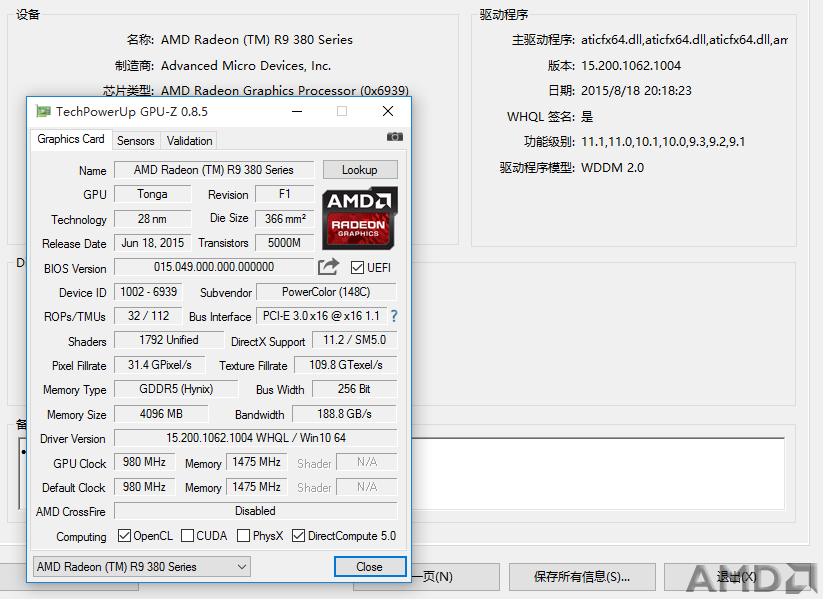Click the Name field in GPU-Z
Screen dimensions: 823x599
coord(214,170)
